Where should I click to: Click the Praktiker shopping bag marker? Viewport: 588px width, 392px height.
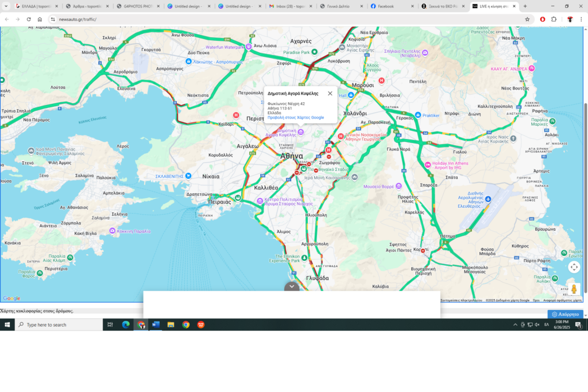(418, 115)
